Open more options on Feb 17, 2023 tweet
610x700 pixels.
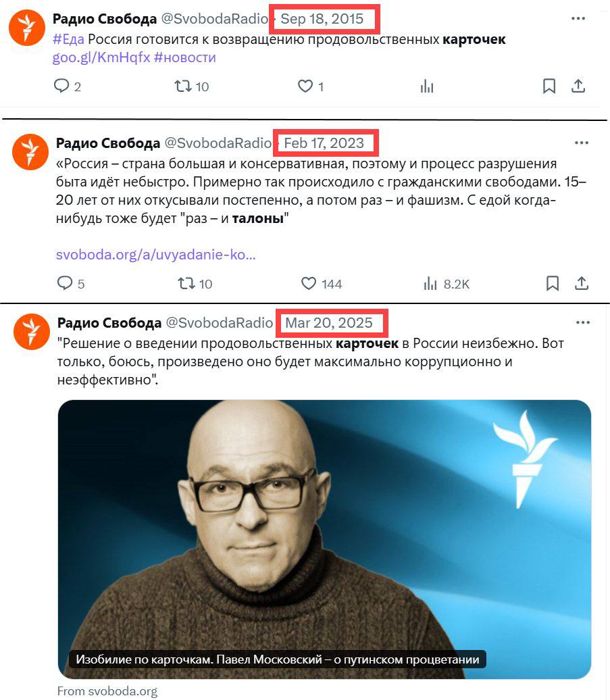pyautogui.click(x=582, y=143)
